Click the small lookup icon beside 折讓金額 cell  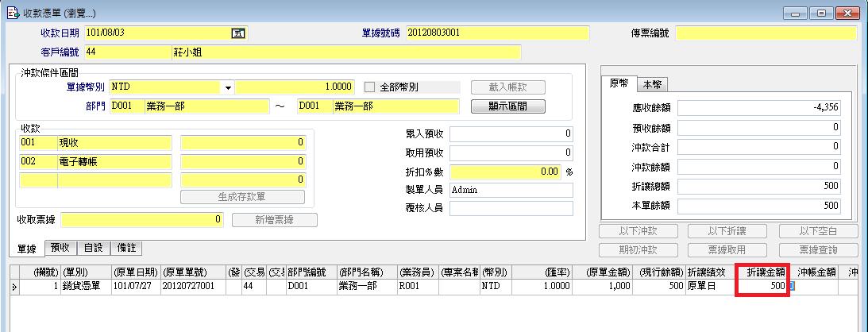tap(790, 286)
